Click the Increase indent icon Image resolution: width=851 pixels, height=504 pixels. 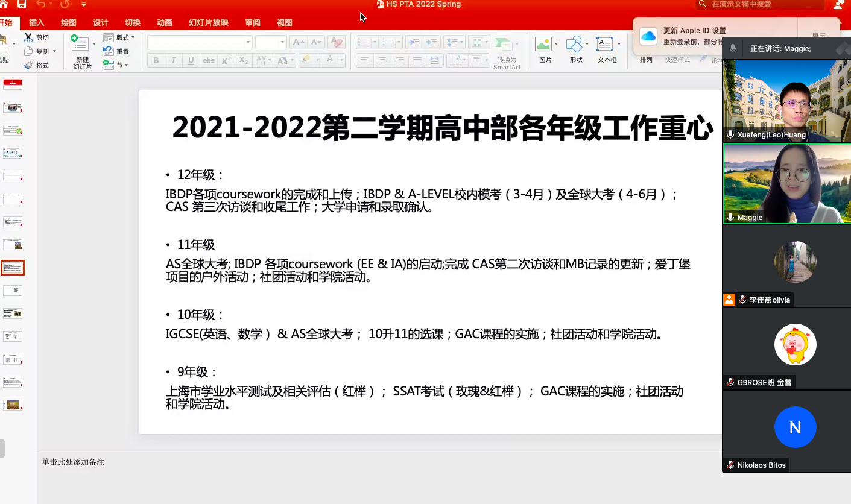pos(431,42)
